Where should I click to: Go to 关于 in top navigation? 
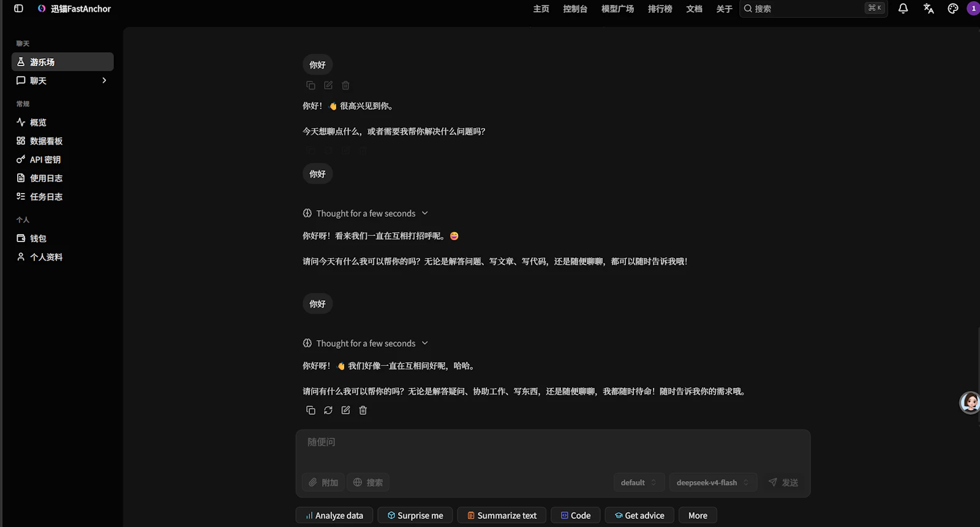coord(724,9)
